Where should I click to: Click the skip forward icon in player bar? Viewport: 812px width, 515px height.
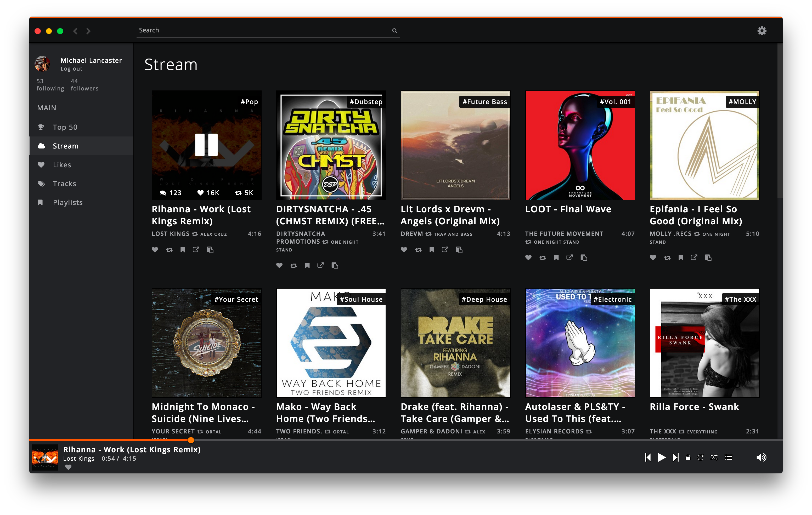675,457
